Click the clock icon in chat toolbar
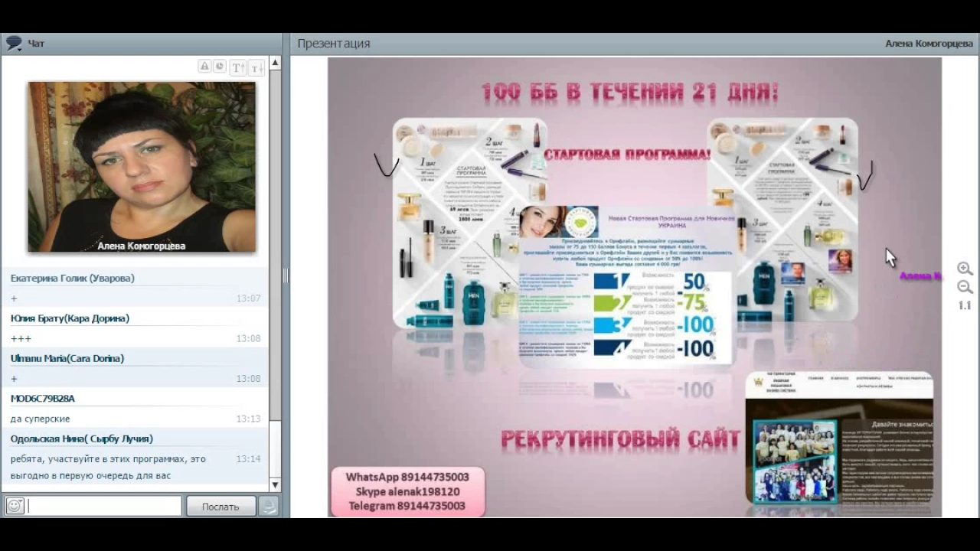 pyautogui.click(x=219, y=67)
